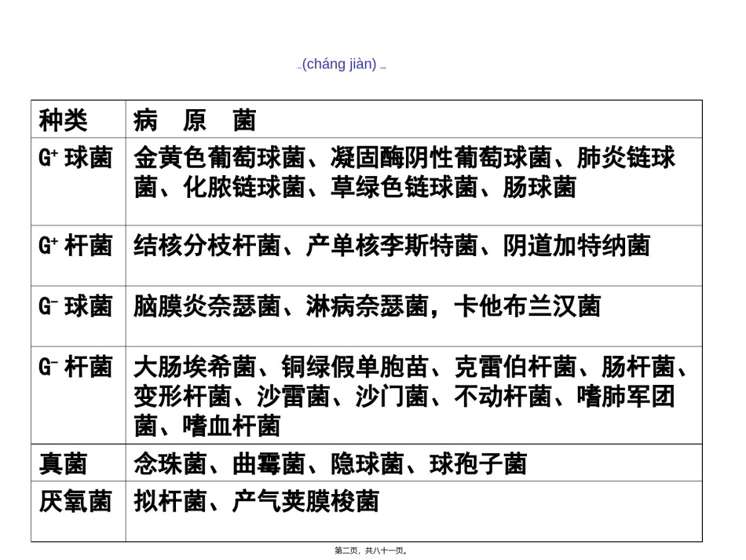Screen dimensions: 746x560
Task: Click the text '大肠埃希菌'
Action: [195, 367]
